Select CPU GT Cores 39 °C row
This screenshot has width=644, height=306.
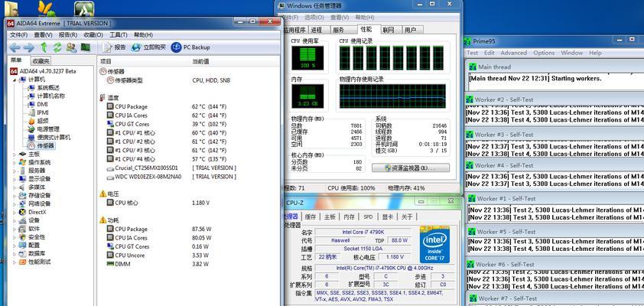click(189, 124)
